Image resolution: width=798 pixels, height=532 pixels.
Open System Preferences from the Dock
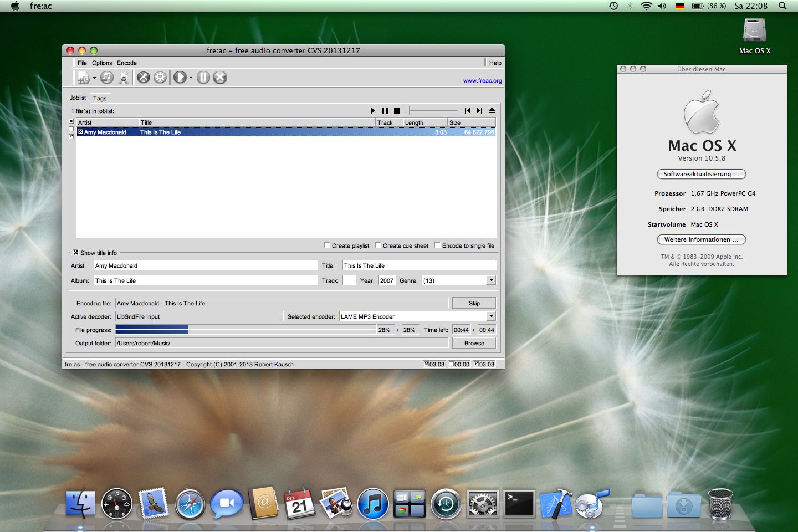[x=483, y=504]
